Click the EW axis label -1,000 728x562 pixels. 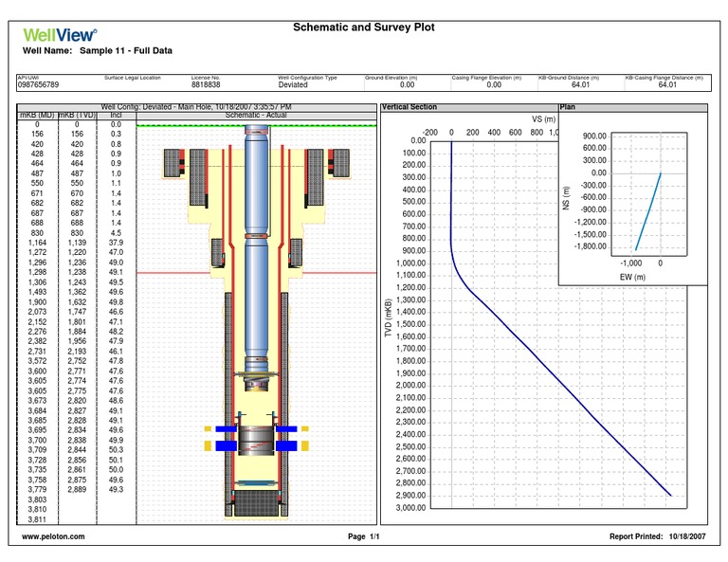(x=631, y=263)
